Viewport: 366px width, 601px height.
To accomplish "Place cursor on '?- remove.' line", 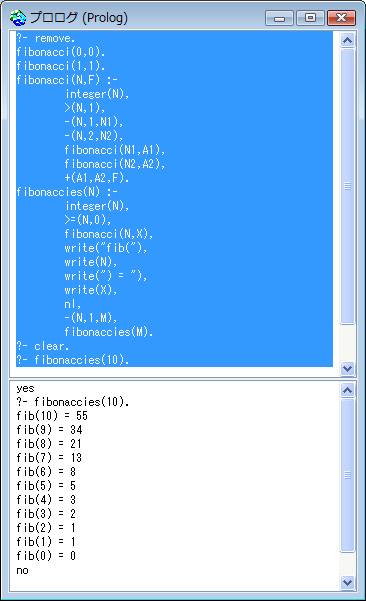I will coord(46,38).
